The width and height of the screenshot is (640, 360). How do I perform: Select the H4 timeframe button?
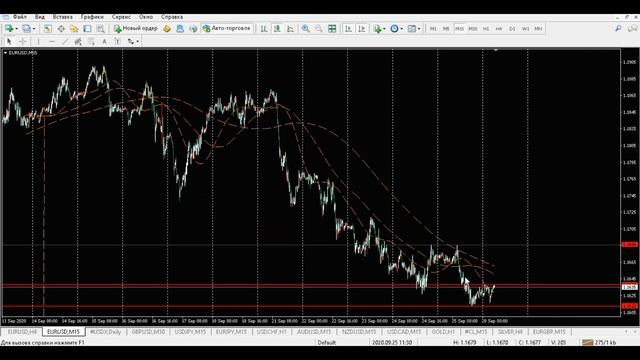click(499, 29)
